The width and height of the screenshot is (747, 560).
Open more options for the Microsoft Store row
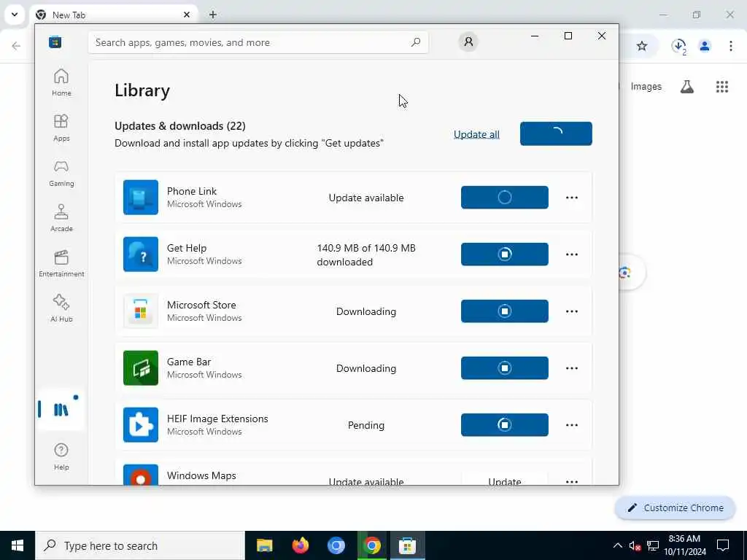click(x=572, y=311)
